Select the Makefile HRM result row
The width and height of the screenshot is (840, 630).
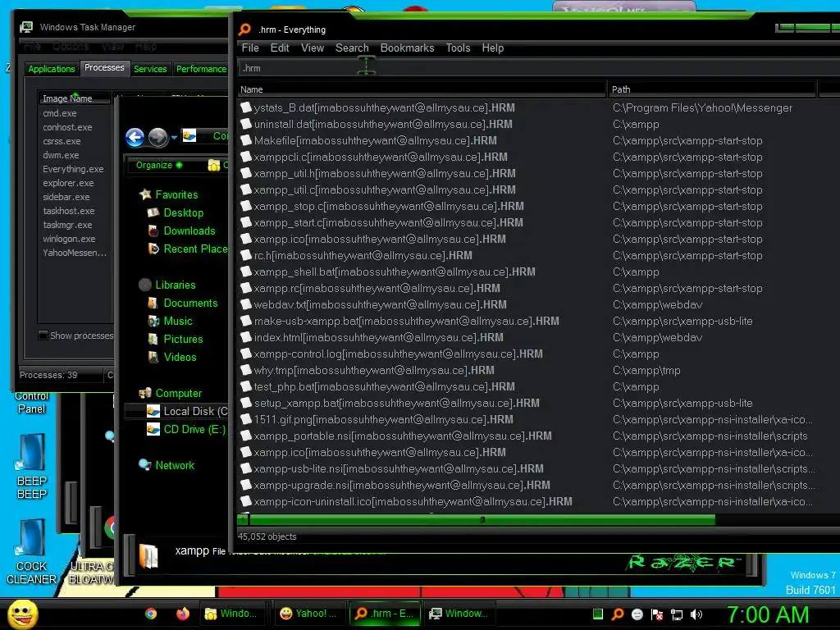click(x=376, y=140)
